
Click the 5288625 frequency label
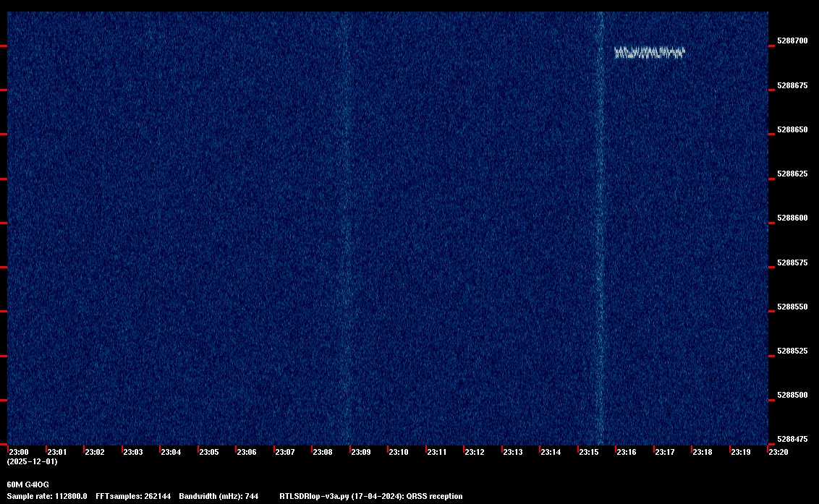[792, 174]
